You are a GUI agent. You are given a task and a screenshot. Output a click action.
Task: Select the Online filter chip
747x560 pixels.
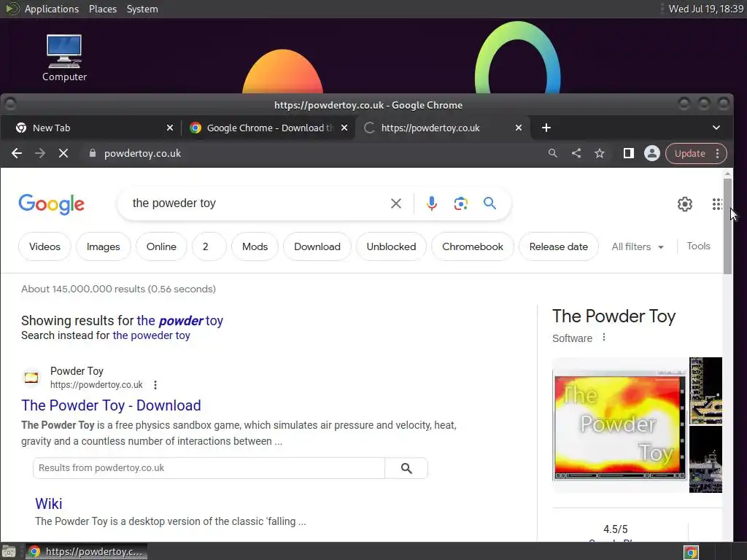[161, 246]
